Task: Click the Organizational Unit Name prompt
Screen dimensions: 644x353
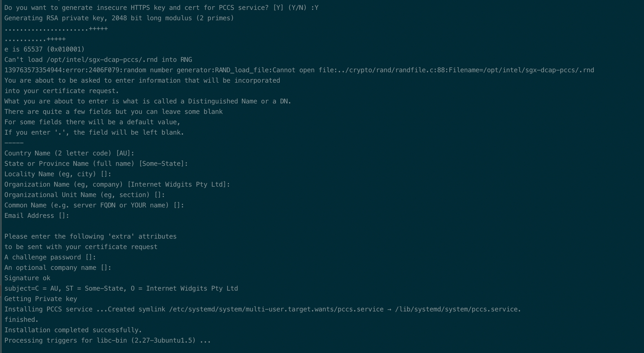Action: [84, 195]
